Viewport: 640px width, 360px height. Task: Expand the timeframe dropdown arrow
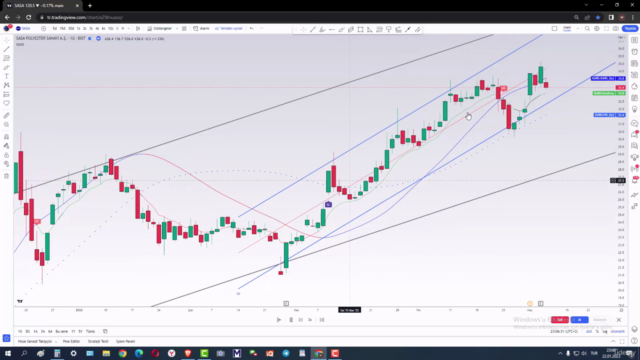[129, 29]
